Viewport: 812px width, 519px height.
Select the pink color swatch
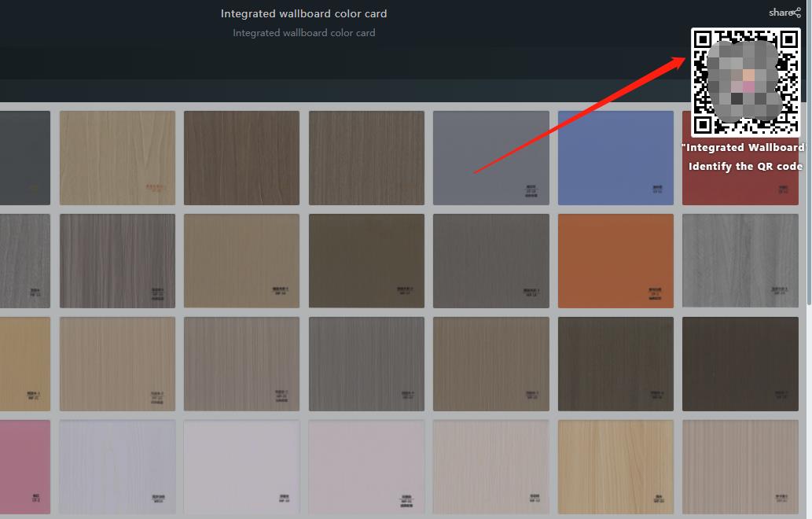point(25,466)
